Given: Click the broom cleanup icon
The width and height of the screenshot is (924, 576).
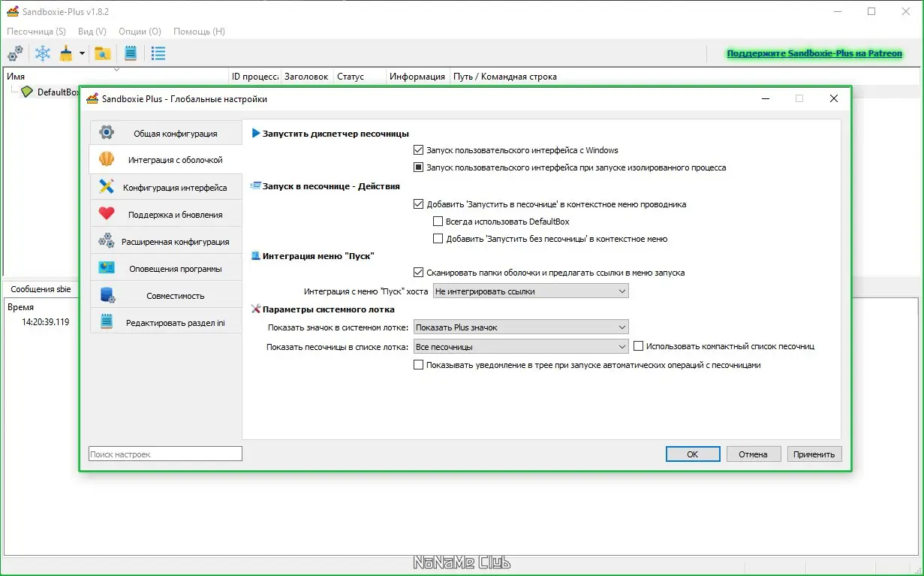Looking at the screenshot, I should [67, 53].
